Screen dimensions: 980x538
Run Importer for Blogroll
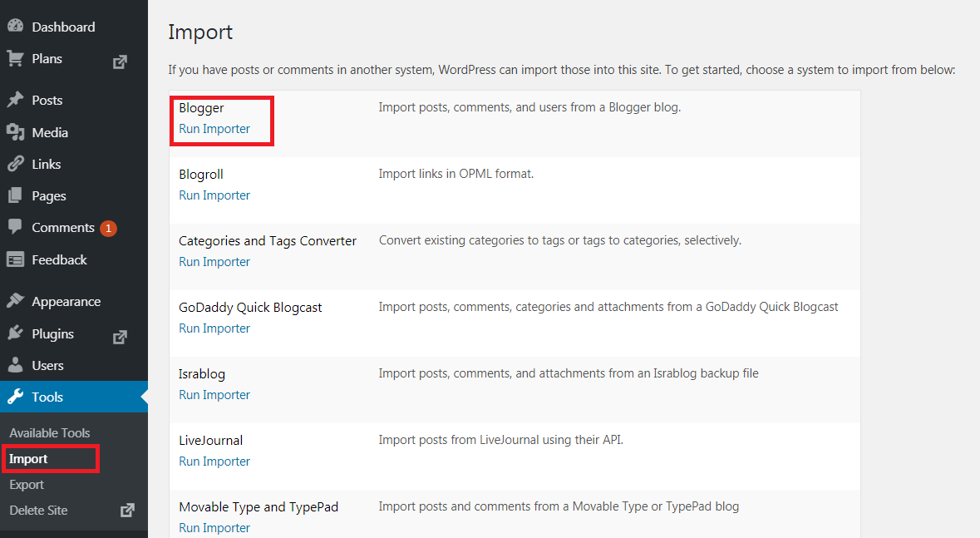[214, 195]
